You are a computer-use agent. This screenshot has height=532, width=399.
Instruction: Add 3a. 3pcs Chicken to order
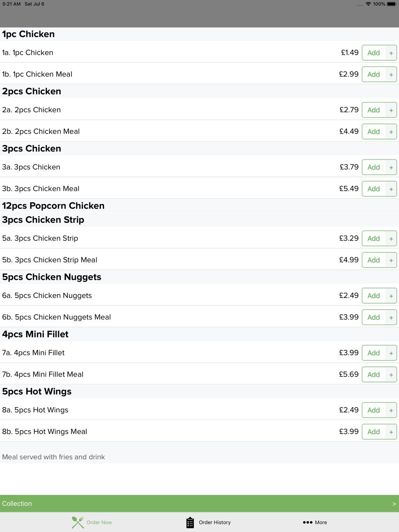(374, 167)
